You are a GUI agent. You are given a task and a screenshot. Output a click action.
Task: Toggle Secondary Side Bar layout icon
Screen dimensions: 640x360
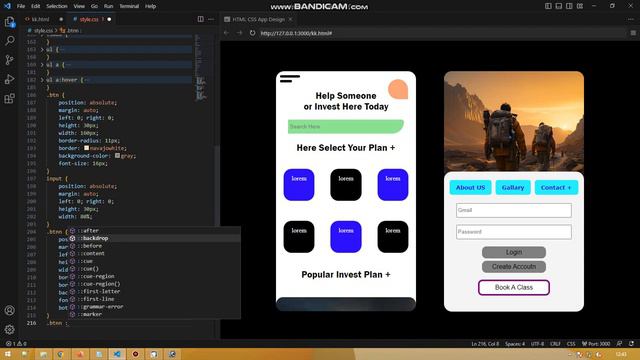pyautogui.click(x=569, y=6)
